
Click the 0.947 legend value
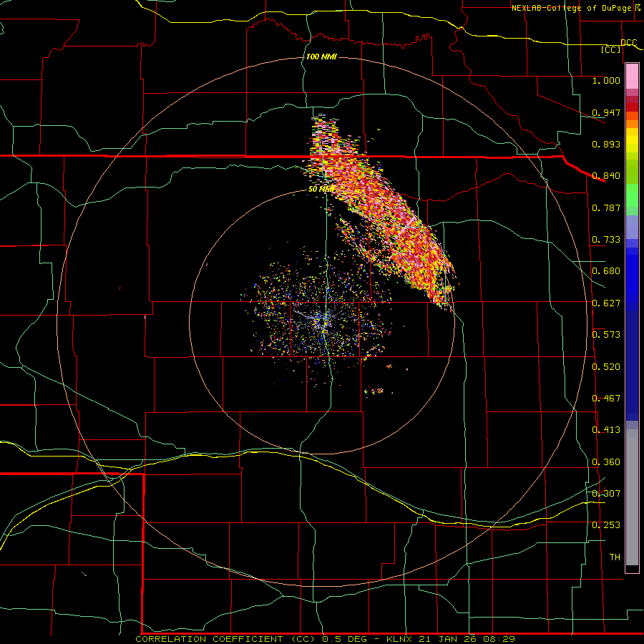tap(606, 112)
